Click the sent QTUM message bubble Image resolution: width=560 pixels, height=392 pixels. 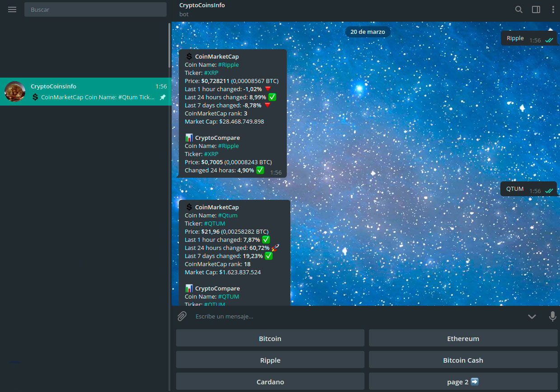[528, 189]
